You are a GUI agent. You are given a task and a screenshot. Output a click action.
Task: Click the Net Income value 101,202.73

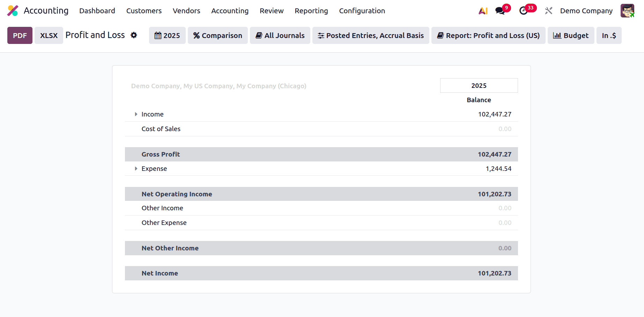(495, 273)
